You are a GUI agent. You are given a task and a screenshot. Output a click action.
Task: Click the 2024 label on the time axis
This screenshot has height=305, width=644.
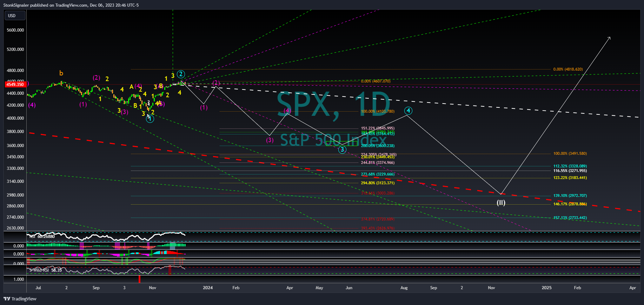click(208, 288)
